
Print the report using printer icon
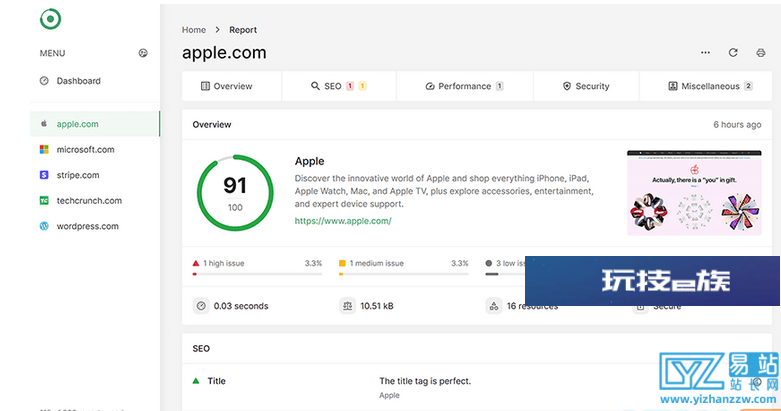761,52
